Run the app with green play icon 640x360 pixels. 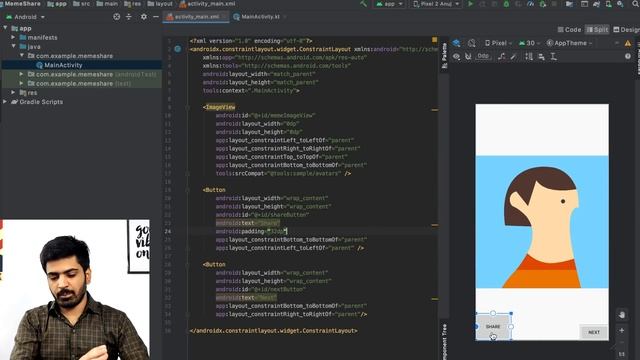pos(471,4)
